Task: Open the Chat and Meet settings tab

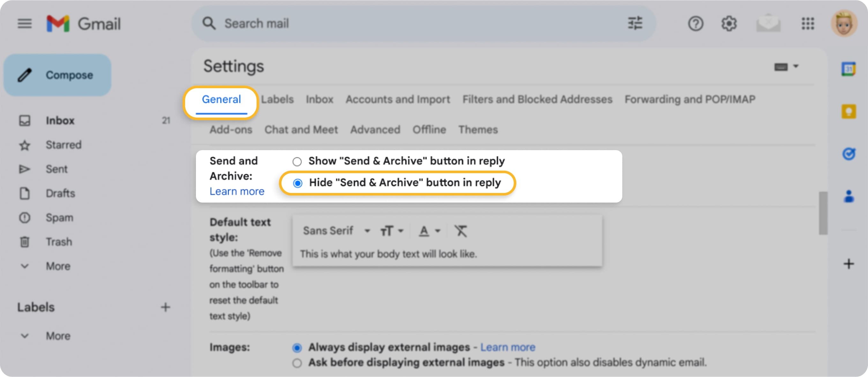Action: (x=301, y=129)
